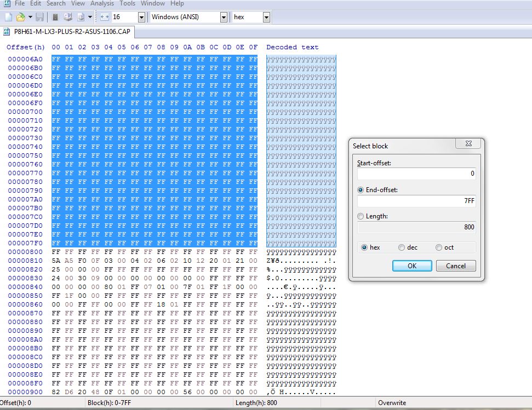Click the Open disk icon
Viewport: 532px width, 410px height.
[x=68, y=17]
